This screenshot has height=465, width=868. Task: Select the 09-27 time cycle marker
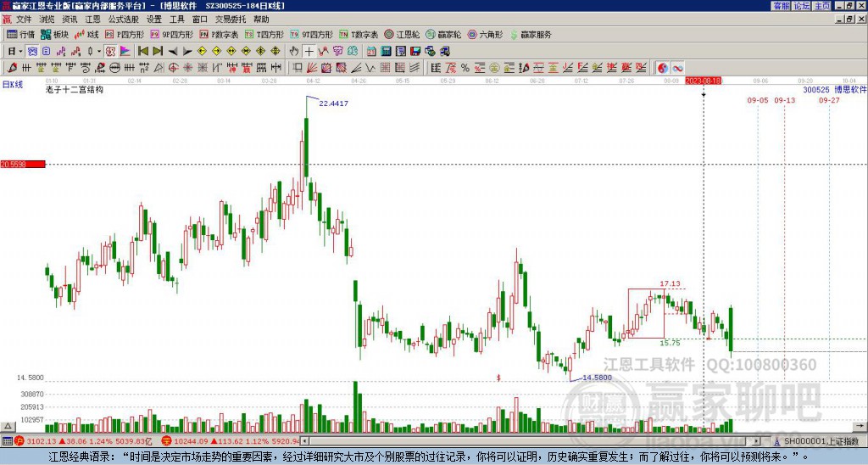[x=829, y=100]
